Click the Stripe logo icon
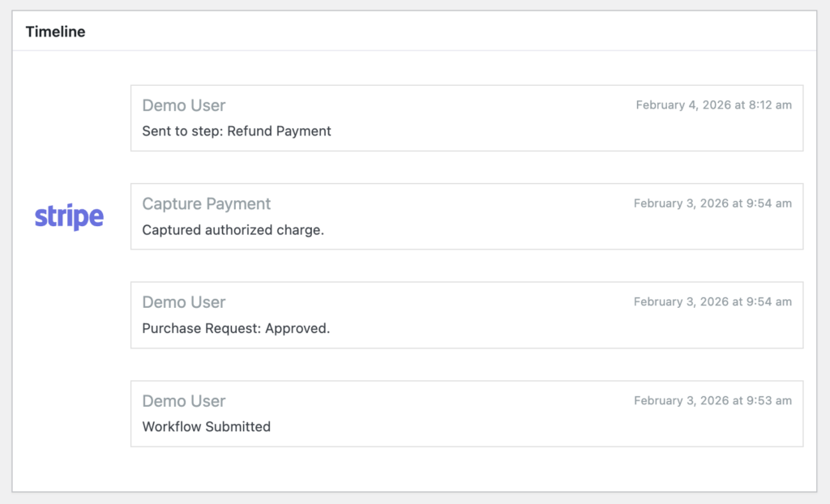 [x=69, y=217]
